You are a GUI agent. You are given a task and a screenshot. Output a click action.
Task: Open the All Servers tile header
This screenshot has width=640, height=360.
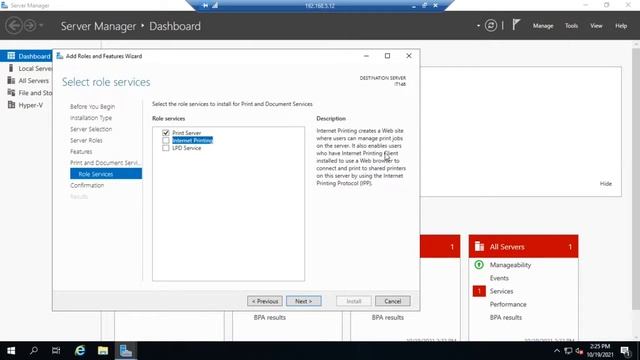523,247
